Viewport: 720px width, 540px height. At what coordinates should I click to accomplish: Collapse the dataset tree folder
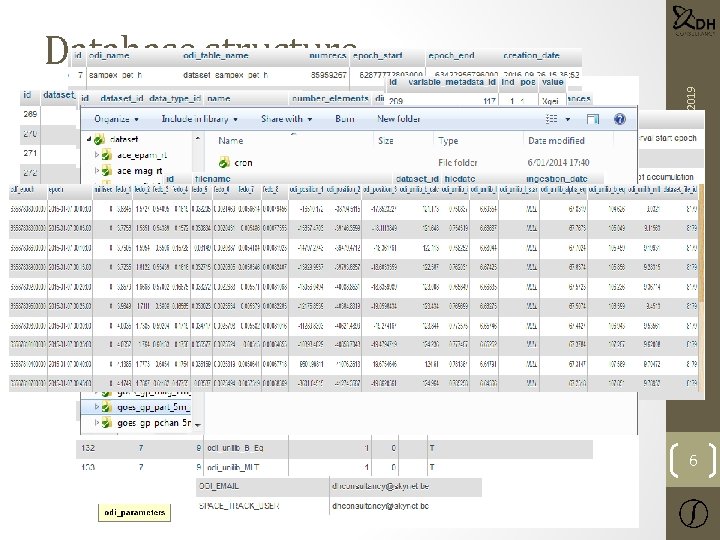89,139
